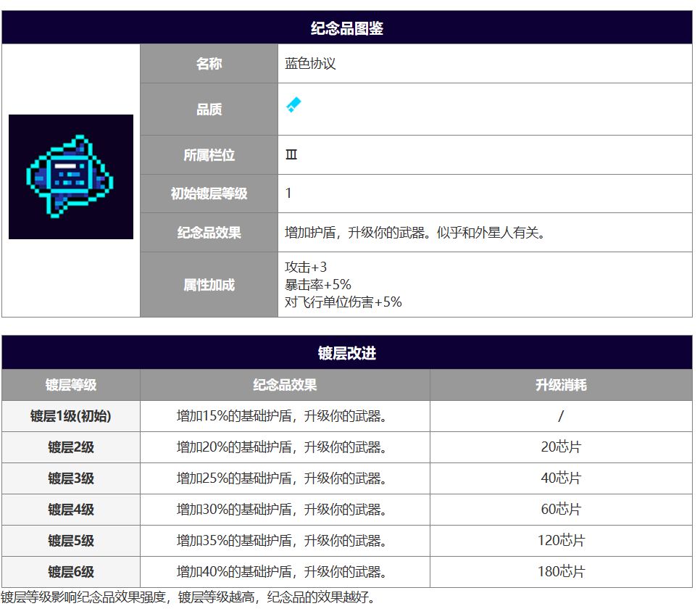Click the initial plating level value 1

288,193
